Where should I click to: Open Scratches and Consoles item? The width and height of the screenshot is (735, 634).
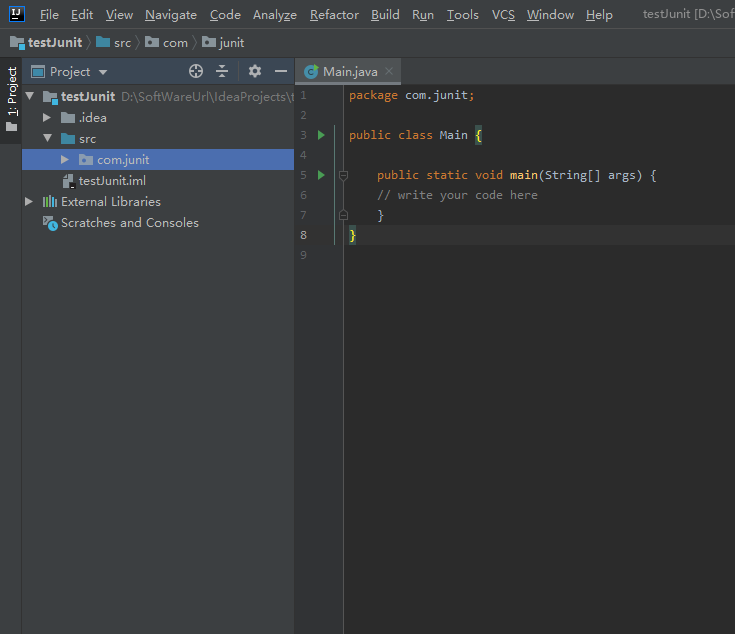pos(129,223)
